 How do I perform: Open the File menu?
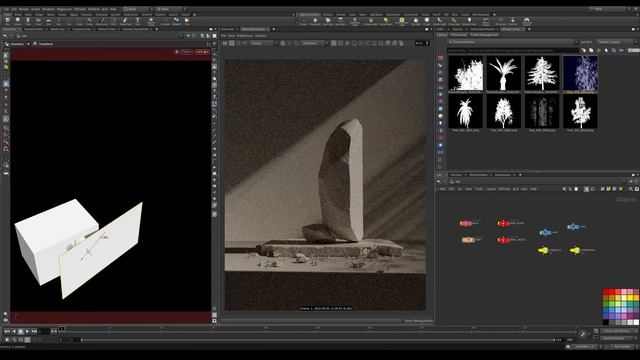pos(6,9)
